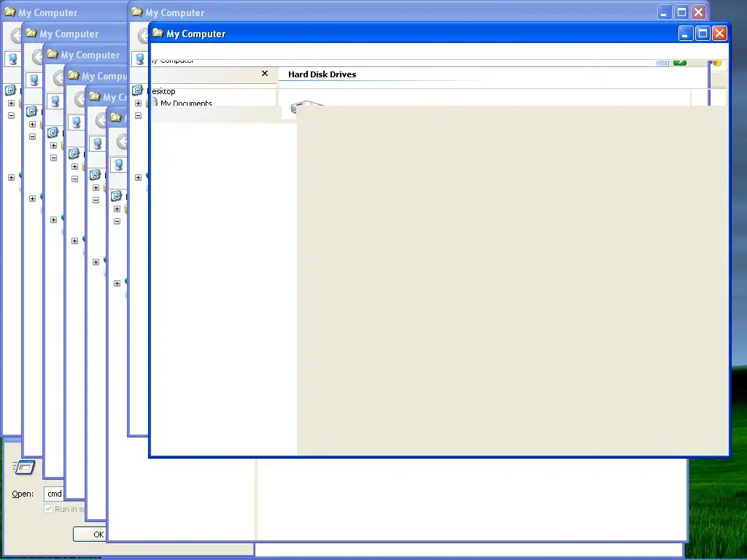The width and height of the screenshot is (747, 560).
Task: Click the address bar computer icon in 'My Compu' window
Action: (x=76, y=122)
